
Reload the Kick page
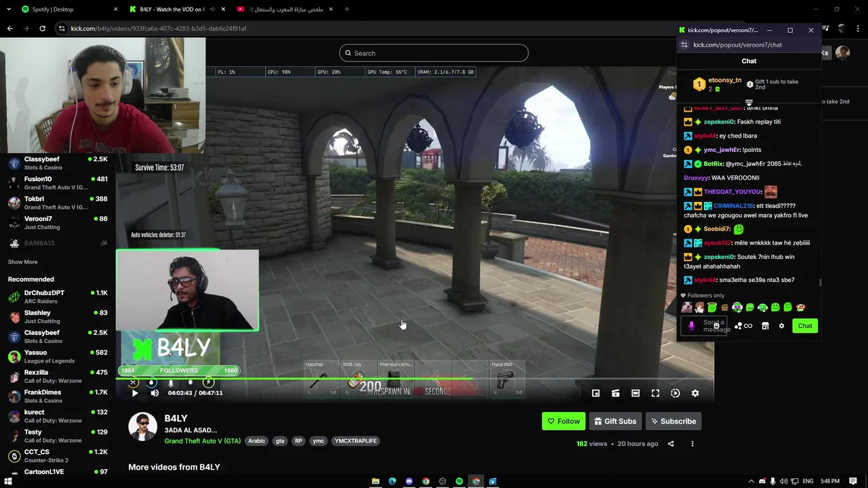(x=42, y=28)
